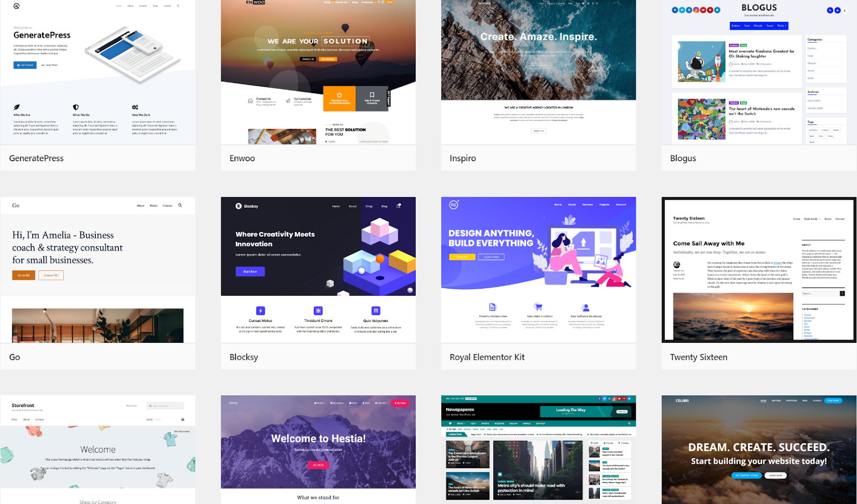This screenshot has width=857, height=504.
Task: Click the pink See More button in Hestia preview
Action: point(318,465)
